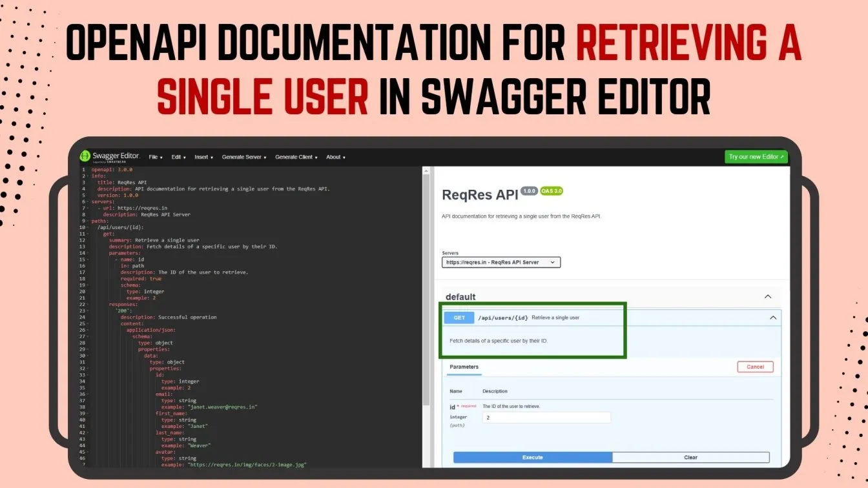Click the 'version: 1.0.0' line
Viewport: 868px width, 488px height.
tap(118, 195)
